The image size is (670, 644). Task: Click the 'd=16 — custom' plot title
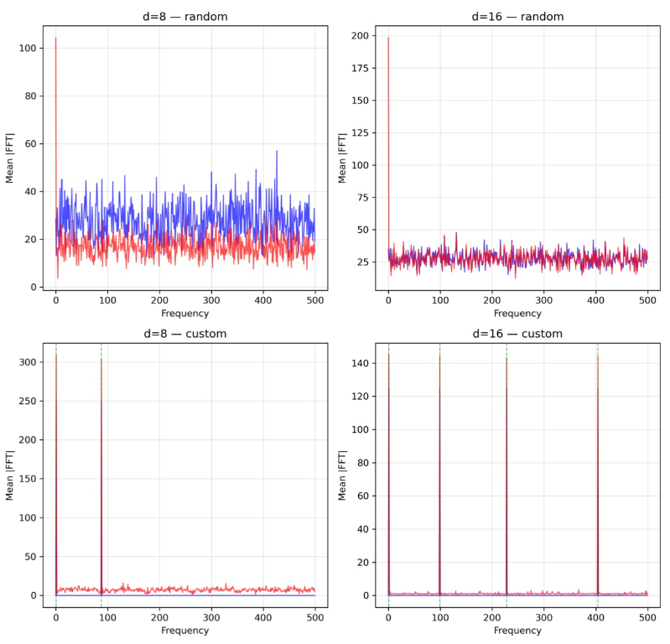click(517, 334)
